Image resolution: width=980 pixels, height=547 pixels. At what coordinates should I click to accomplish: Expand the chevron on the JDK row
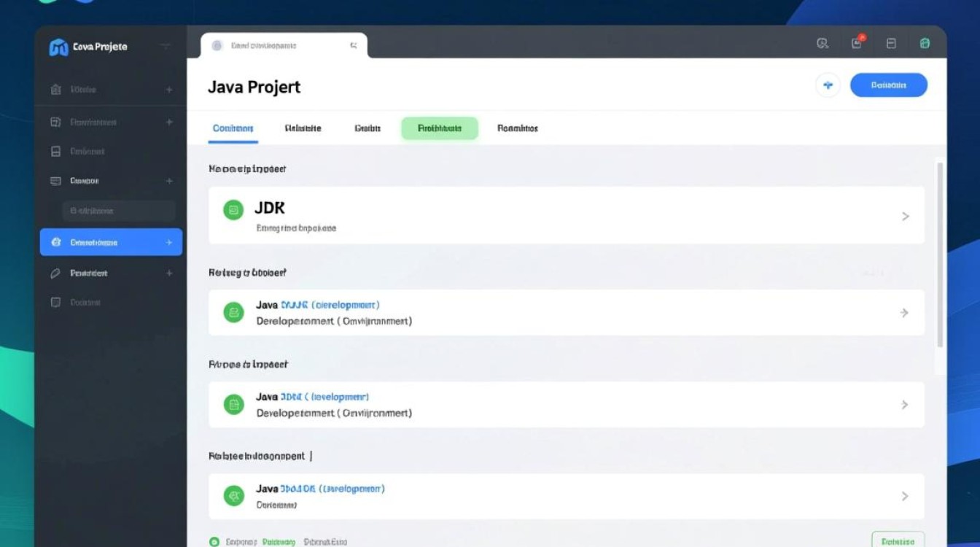point(905,216)
